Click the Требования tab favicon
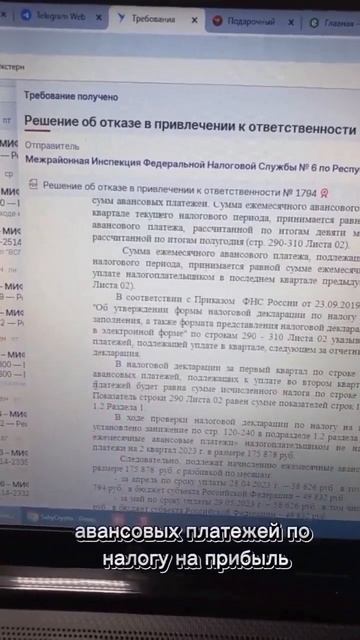Image resolution: width=360 pixels, height=640 pixels. 121,18
